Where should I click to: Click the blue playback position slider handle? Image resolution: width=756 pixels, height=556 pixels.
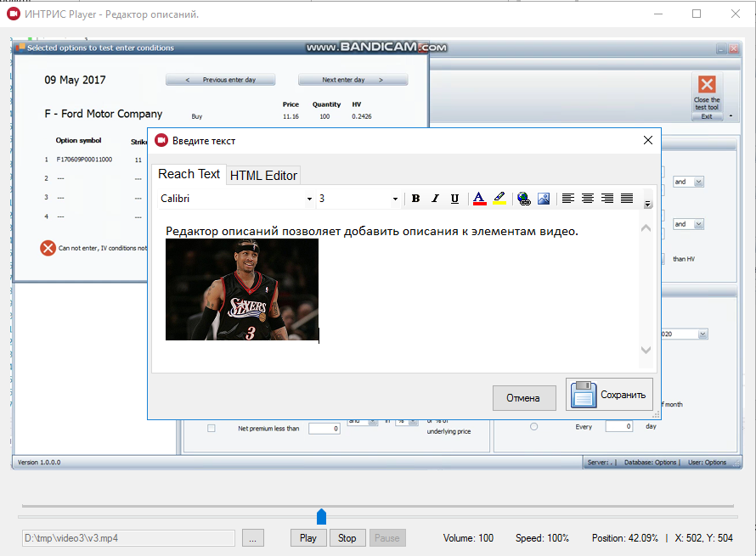(x=322, y=516)
